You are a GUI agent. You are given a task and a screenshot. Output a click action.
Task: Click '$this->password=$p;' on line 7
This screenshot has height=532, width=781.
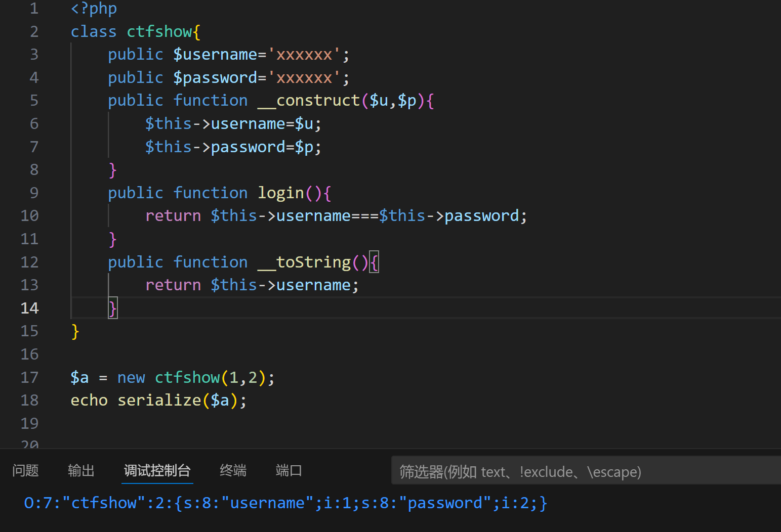coord(233,147)
